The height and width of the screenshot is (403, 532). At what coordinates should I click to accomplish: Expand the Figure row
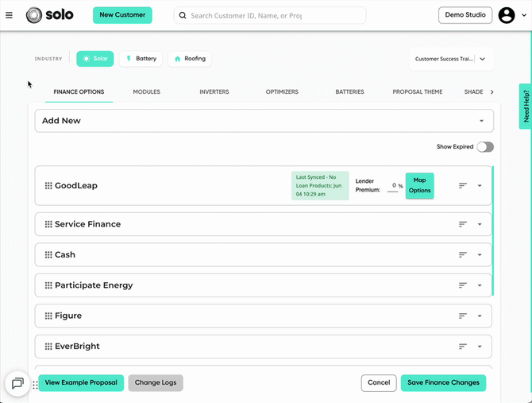pos(480,316)
